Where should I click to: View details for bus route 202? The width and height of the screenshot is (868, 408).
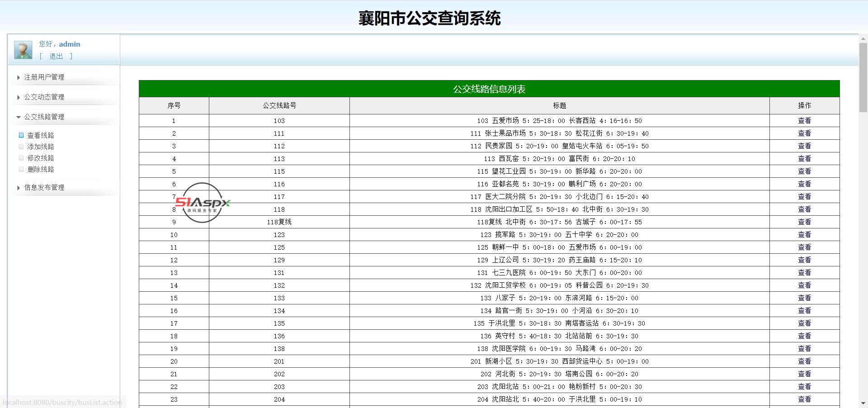[805, 374]
